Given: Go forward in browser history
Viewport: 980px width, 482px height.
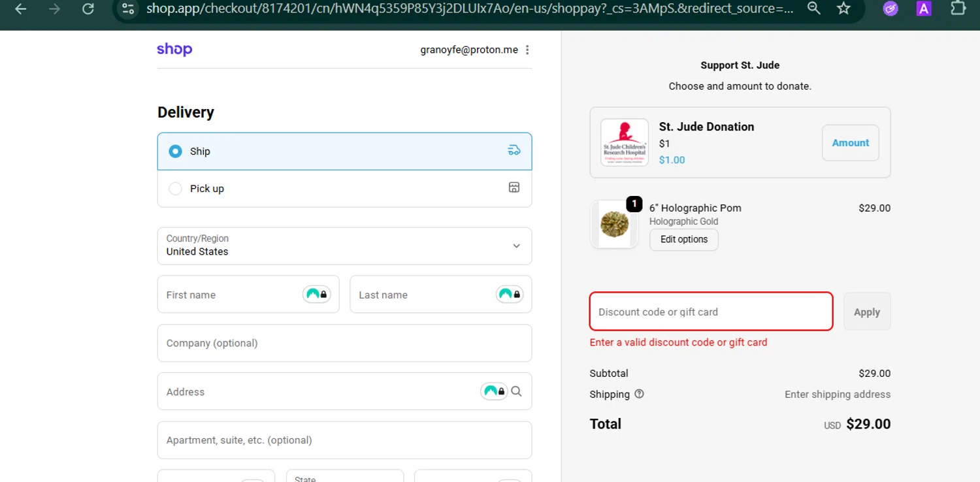Looking at the screenshot, I should pos(54,9).
